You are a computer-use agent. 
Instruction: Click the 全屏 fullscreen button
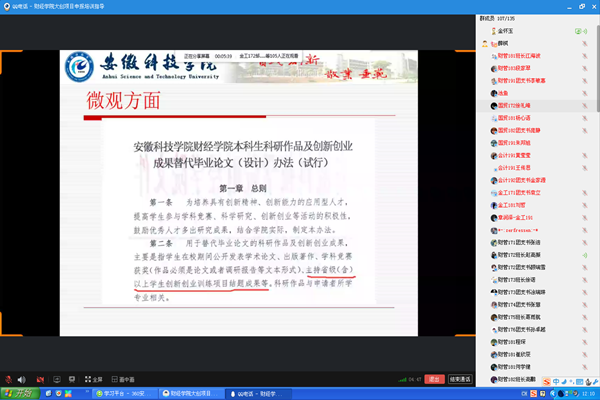click(x=92, y=380)
